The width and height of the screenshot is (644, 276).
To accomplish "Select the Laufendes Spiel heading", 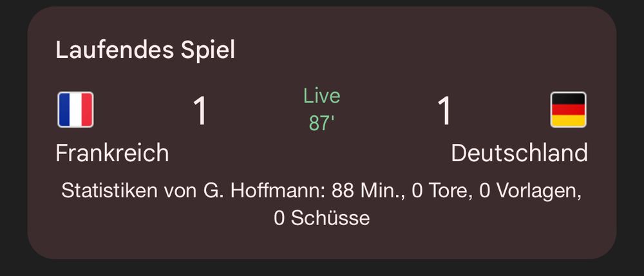I will (x=146, y=50).
